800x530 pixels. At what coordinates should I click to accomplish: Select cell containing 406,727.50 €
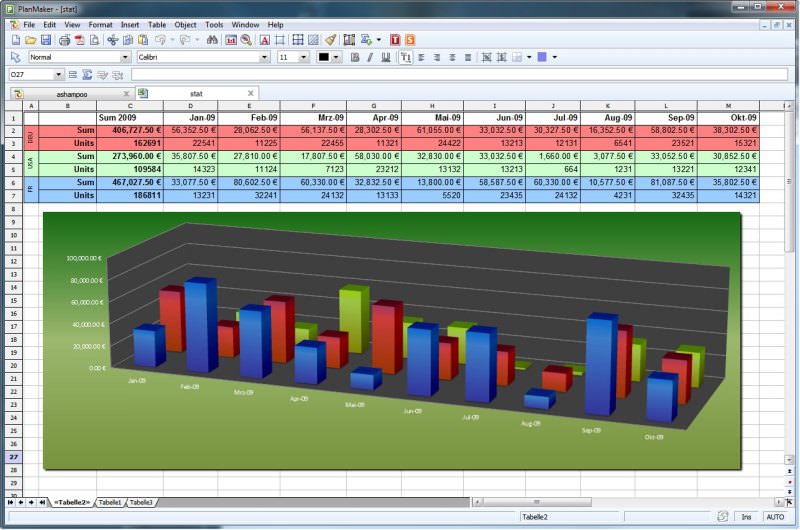[130, 130]
